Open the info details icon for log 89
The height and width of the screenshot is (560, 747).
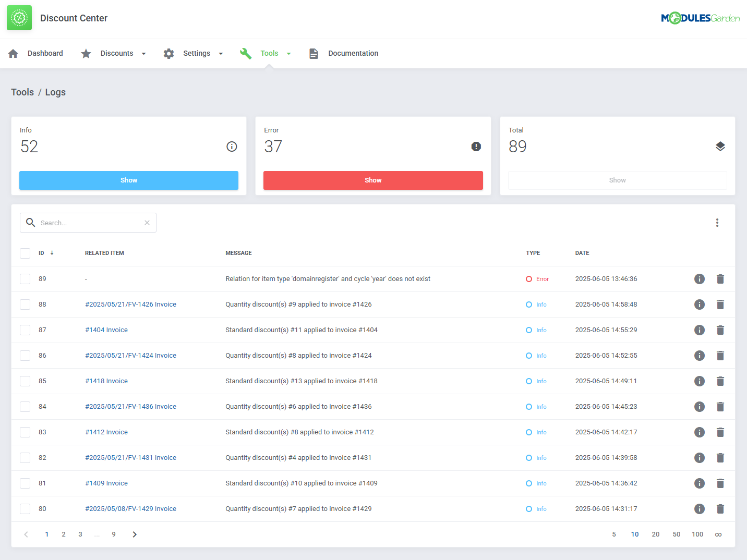[700, 278]
